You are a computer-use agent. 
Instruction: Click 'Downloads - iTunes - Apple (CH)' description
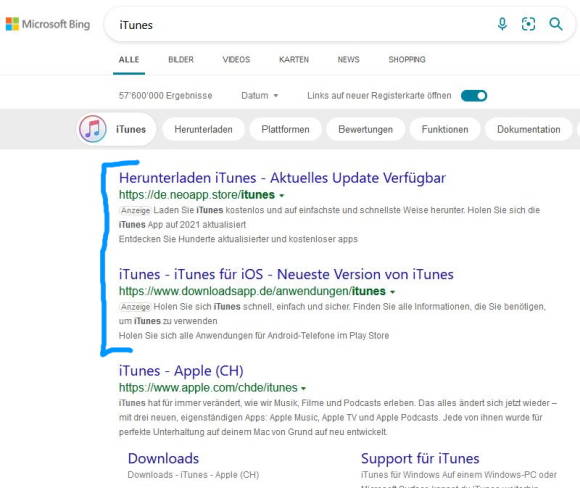193,475
